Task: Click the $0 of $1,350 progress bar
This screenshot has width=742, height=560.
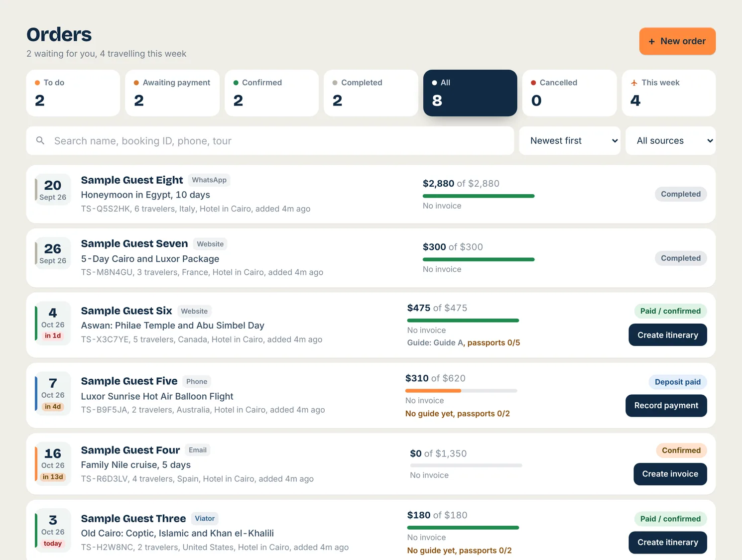Action: (x=466, y=465)
